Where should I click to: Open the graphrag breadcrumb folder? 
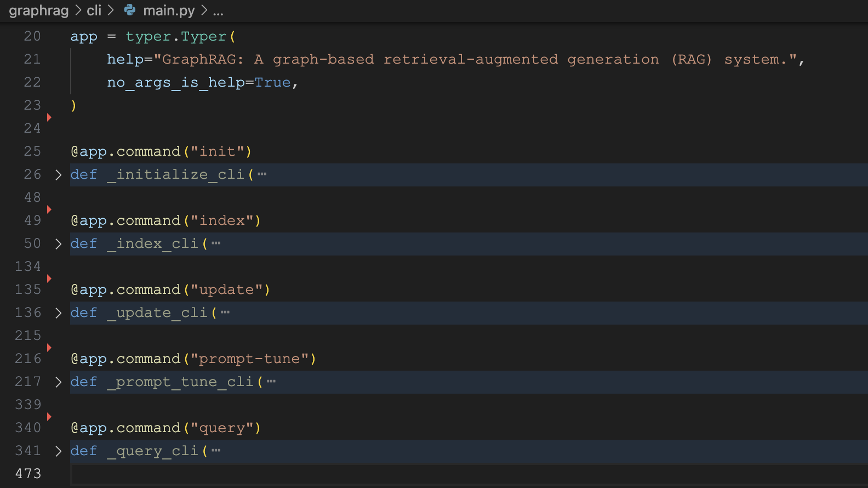(39, 10)
